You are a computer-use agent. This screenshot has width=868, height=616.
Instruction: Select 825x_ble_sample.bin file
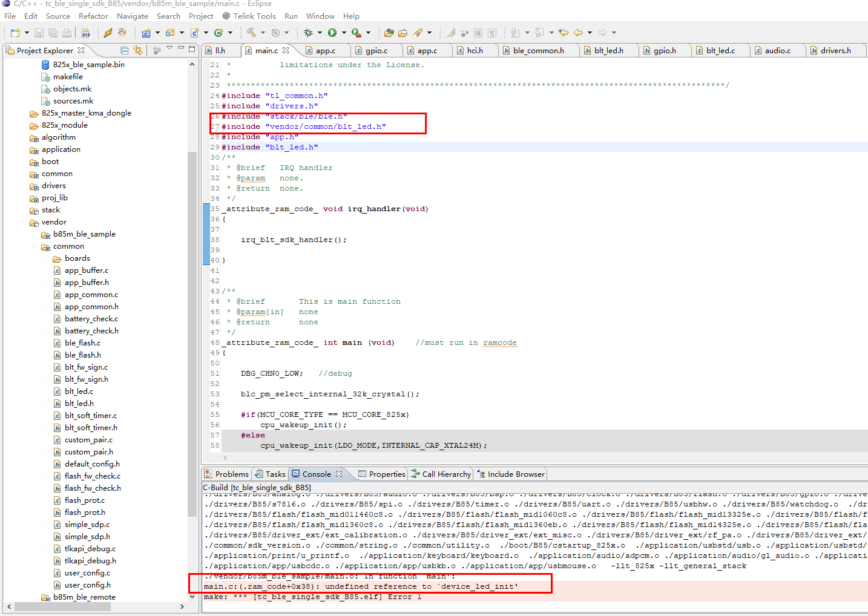point(89,65)
